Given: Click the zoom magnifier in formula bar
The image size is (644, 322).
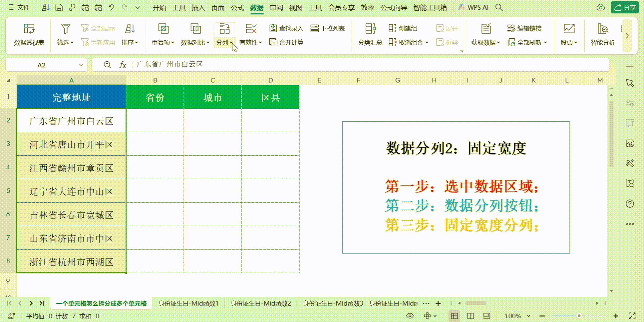Looking at the screenshot, I should pos(107,65).
